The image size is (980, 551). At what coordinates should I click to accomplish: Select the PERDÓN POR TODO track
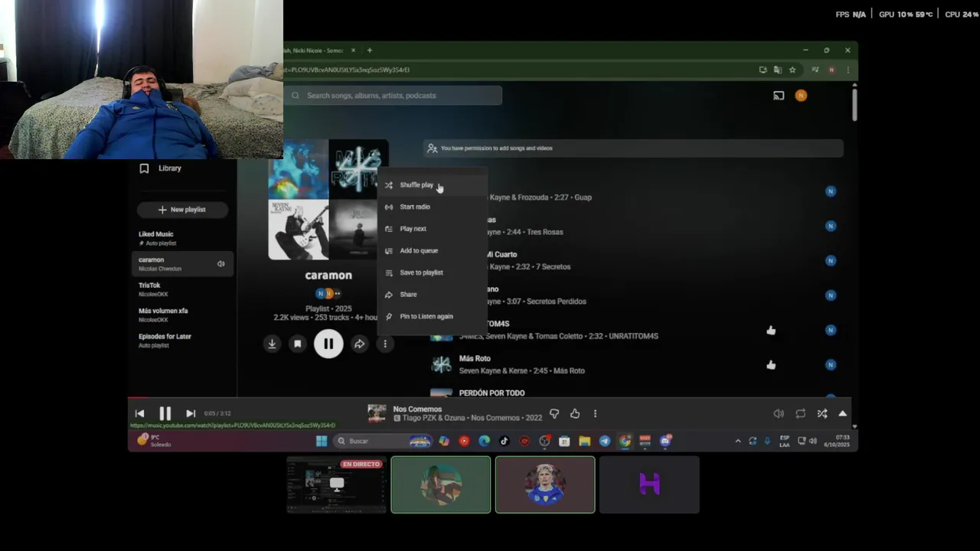coord(492,393)
